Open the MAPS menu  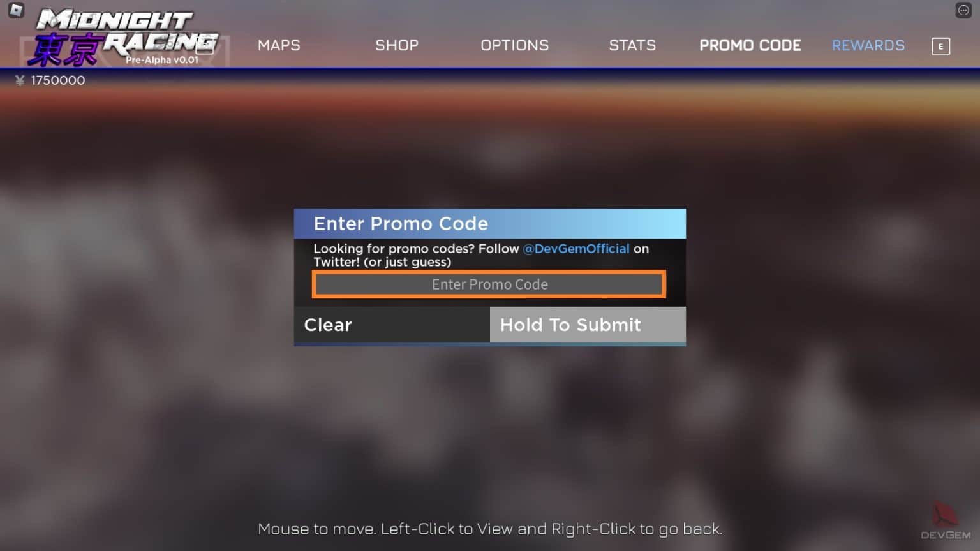tap(279, 45)
